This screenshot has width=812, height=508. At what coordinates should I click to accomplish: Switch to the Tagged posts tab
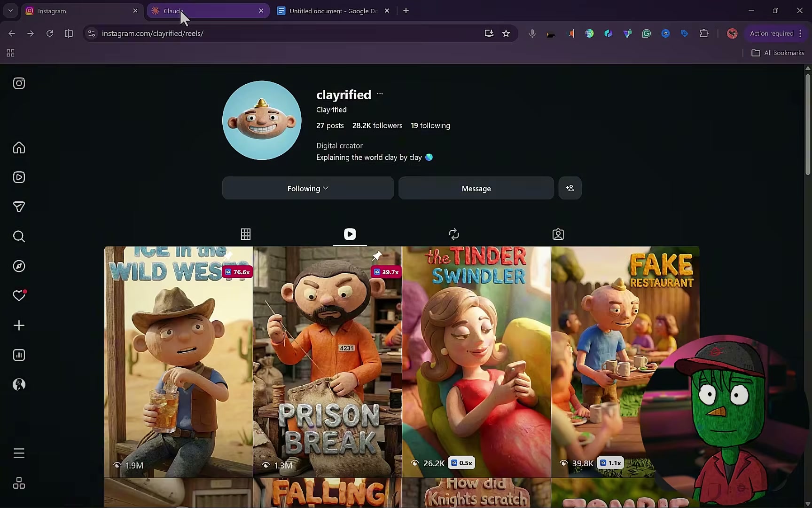click(558, 234)
